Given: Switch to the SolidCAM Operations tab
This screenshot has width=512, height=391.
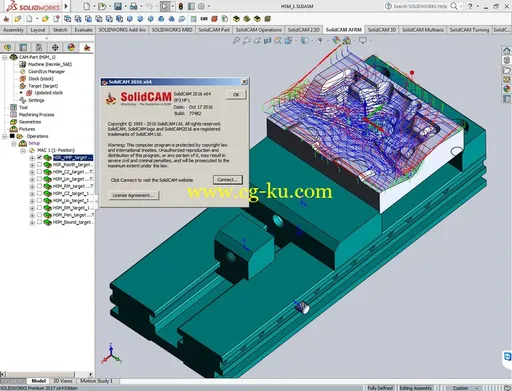Looking at the screenshot, I should click(x=259, y=30).
